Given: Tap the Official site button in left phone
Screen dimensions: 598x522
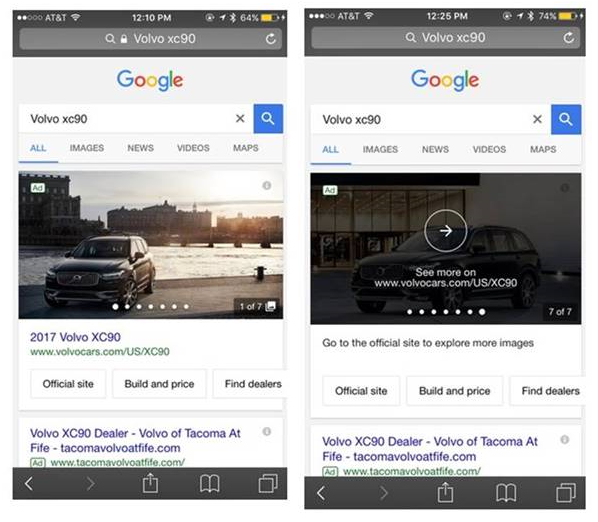Looking at the screenshot, I should click(x=68, y=384).
